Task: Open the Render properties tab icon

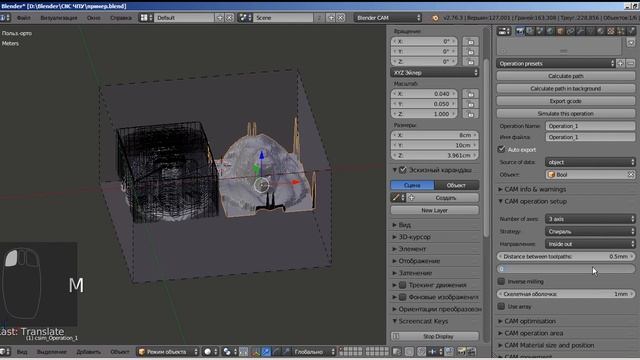Action: [x=520, y=31]
